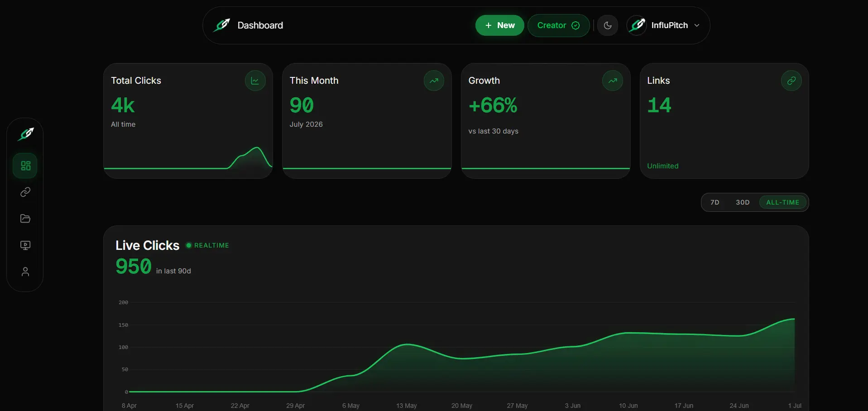Click the 1 Jul label on chart axis
This screenshot has height=411, width=868.
coord(795,406)
